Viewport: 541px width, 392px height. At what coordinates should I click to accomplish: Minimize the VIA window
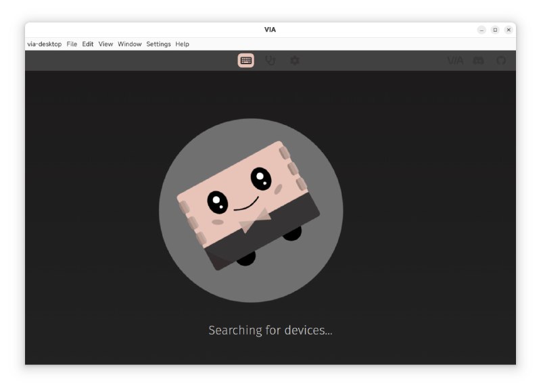point(481,30)
